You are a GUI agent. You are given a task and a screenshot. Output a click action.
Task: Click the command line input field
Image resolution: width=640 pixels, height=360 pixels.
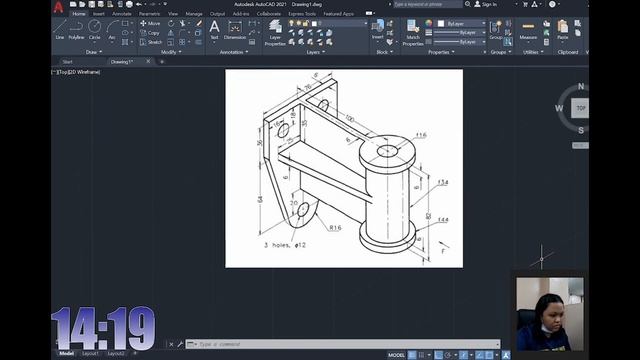pos(343,344)
